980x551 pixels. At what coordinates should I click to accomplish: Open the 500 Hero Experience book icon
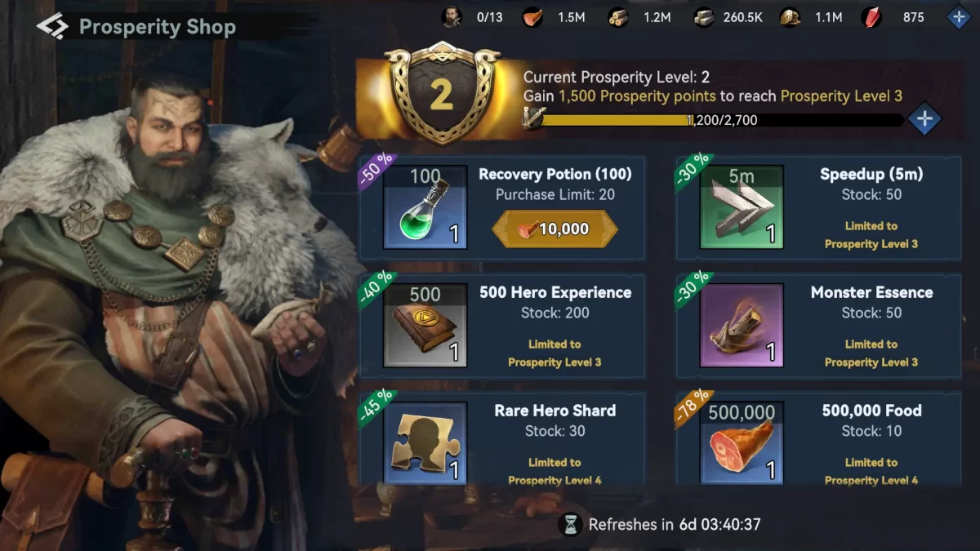425,325
